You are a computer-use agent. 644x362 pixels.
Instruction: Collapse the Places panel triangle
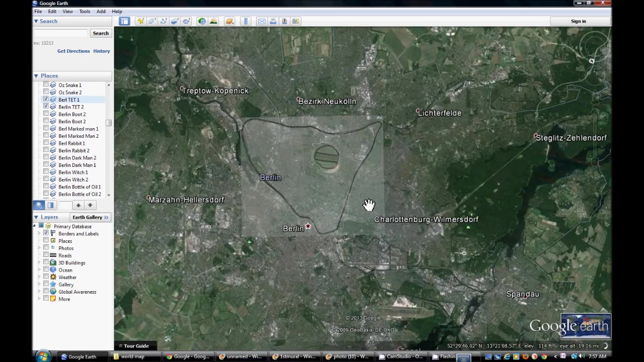(36, 76)
